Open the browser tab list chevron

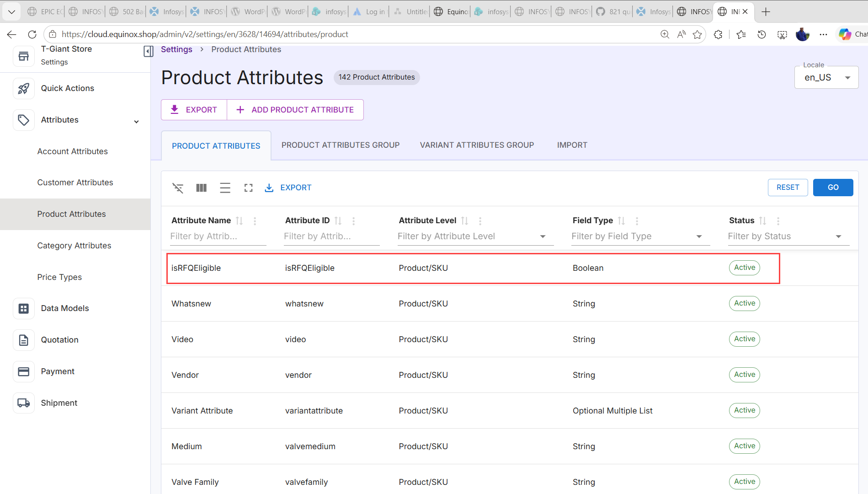pyautogui.click(x=11, y=12)
